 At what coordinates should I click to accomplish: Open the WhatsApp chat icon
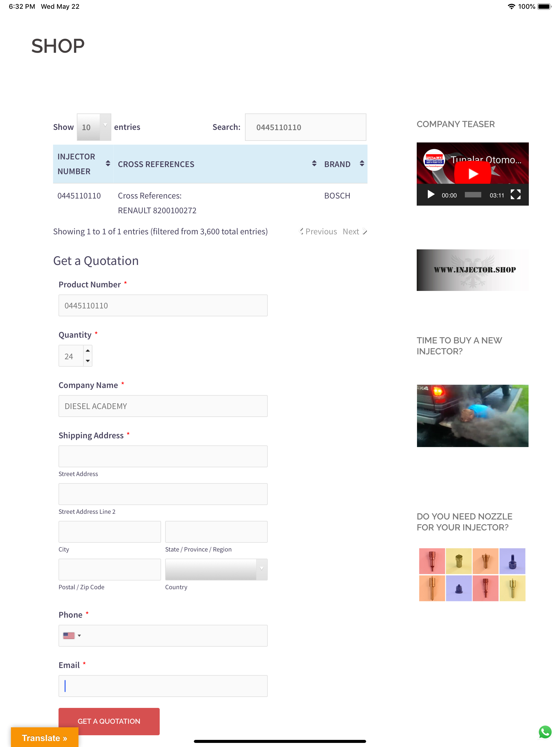click(x=545, y=732)
